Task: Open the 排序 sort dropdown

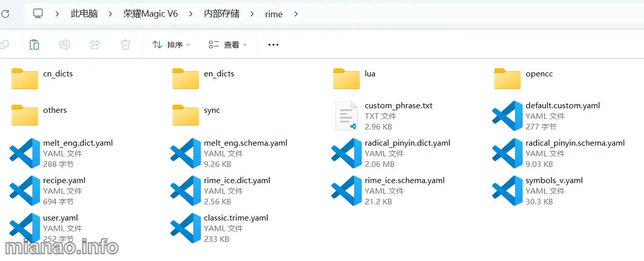Action: [171, 45]
